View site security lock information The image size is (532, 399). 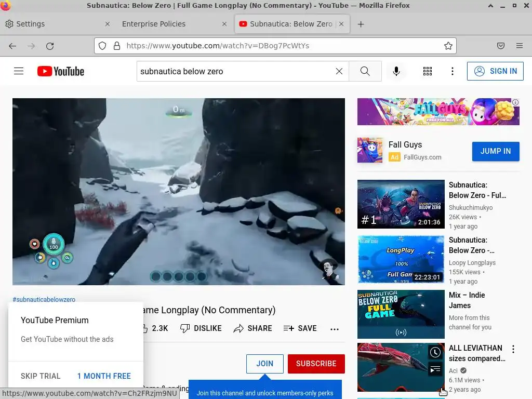click(x=117, y=46)
